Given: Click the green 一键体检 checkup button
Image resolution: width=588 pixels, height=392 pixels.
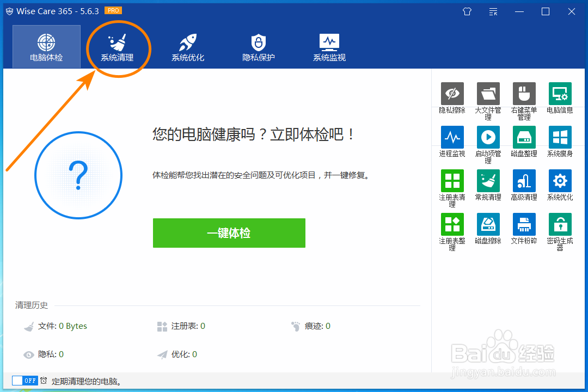Looking at the screenshot, I should [x=229, y=233].
